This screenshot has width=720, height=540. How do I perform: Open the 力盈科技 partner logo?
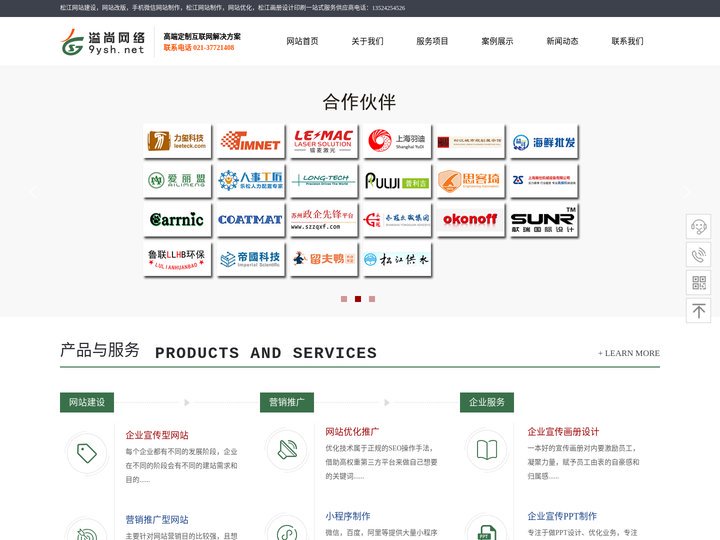(x=177, y=141)
